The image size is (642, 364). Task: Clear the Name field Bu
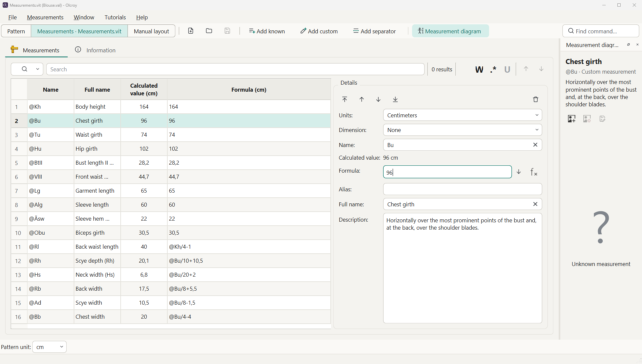[535, 145]
